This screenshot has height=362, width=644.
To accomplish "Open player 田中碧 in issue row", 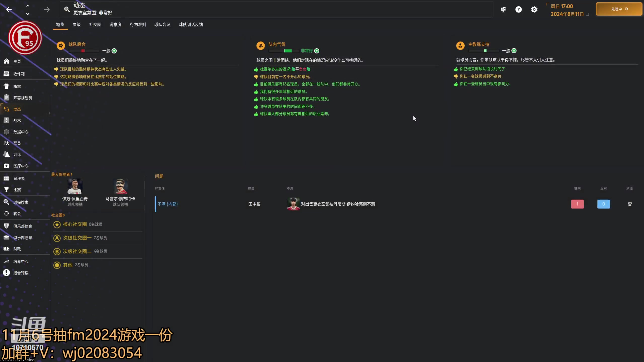I will (254, 204).
